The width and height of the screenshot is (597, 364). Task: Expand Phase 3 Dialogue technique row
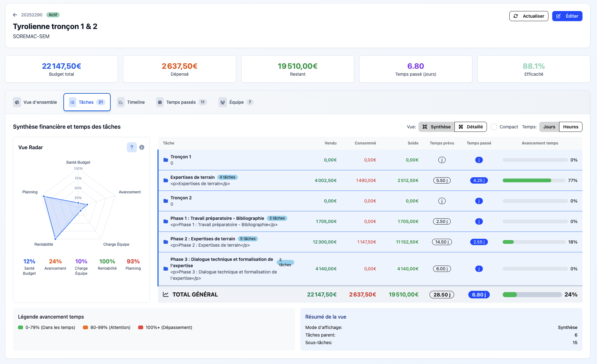(221, 259)
